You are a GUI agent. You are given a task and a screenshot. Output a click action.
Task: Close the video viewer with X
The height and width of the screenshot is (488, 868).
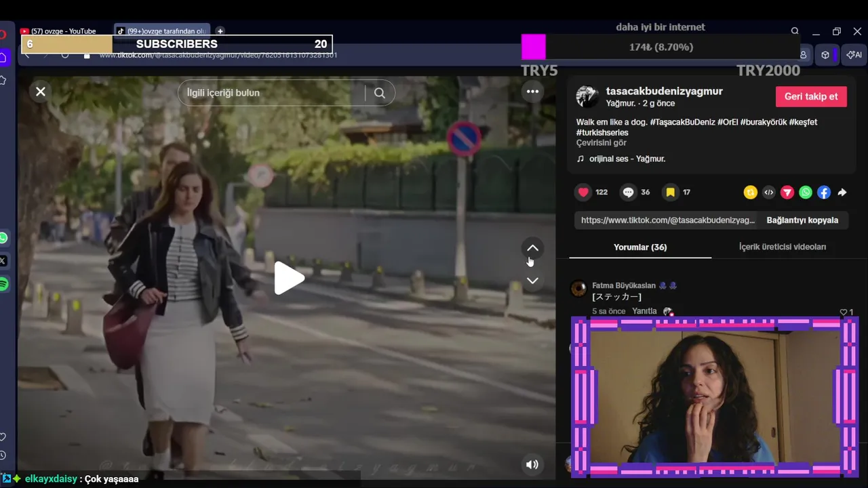tap(41, 91)
